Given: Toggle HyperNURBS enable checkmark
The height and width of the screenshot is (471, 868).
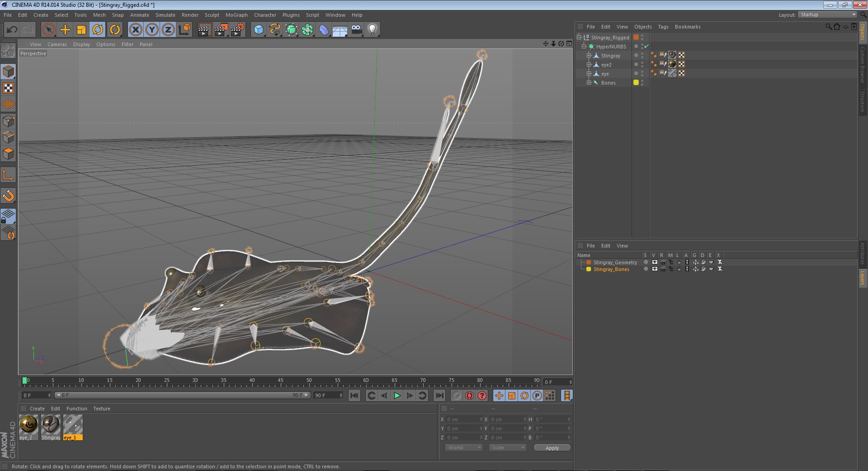Looking at the screenshot, I should click(646, 46).
